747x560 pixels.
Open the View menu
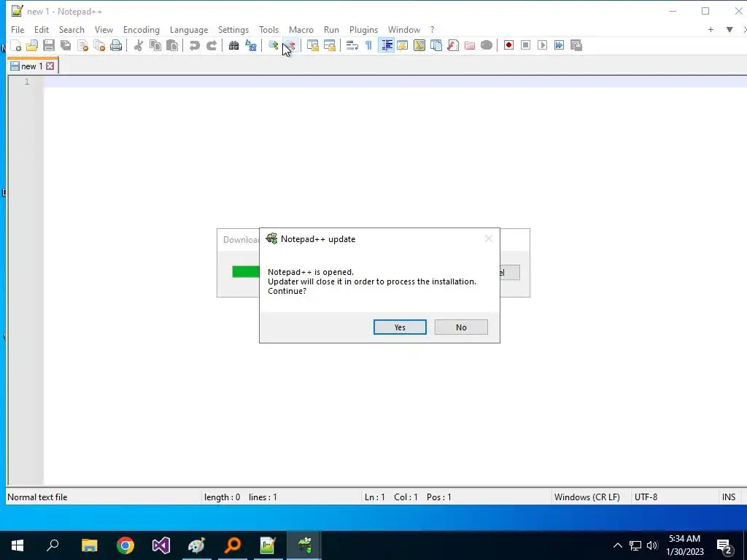tap(104, 29)
